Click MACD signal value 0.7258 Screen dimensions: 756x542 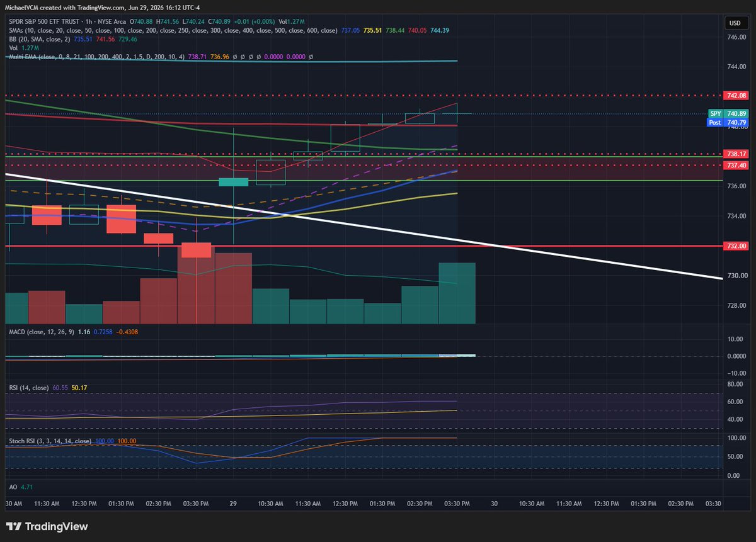[103, 330]
